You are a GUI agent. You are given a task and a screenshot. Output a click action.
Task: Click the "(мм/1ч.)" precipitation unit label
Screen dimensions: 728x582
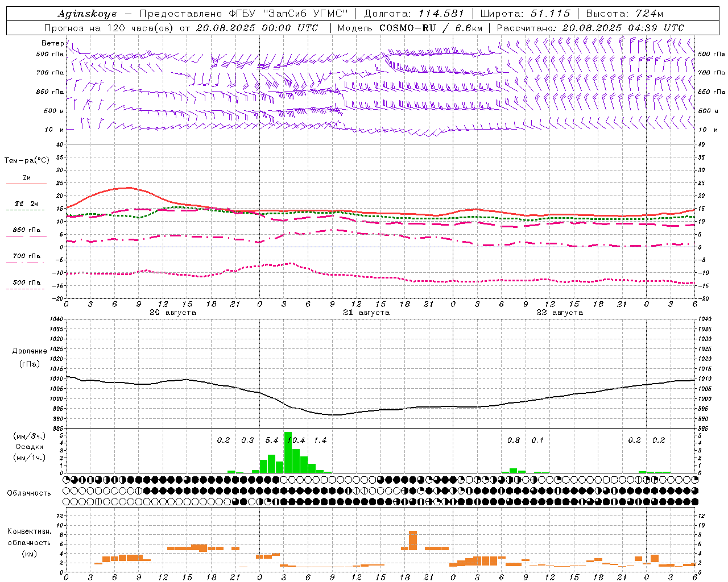30,458
